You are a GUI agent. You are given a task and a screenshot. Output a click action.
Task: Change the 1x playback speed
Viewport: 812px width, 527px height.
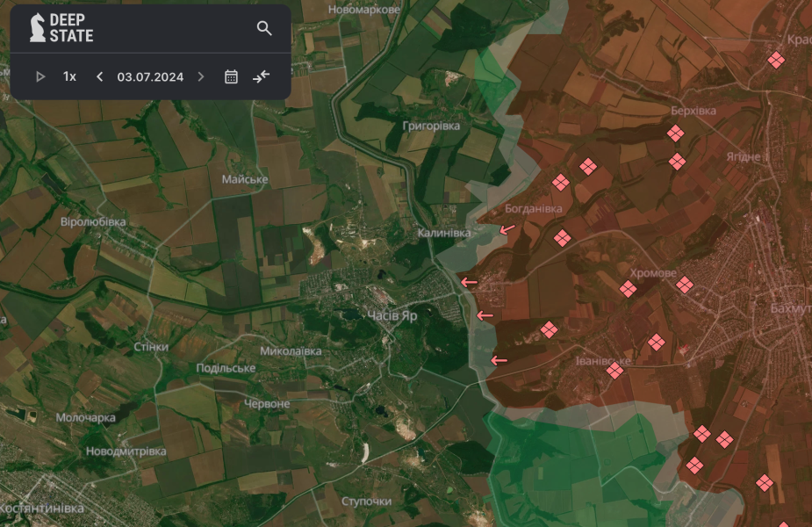tap(69, 76)
